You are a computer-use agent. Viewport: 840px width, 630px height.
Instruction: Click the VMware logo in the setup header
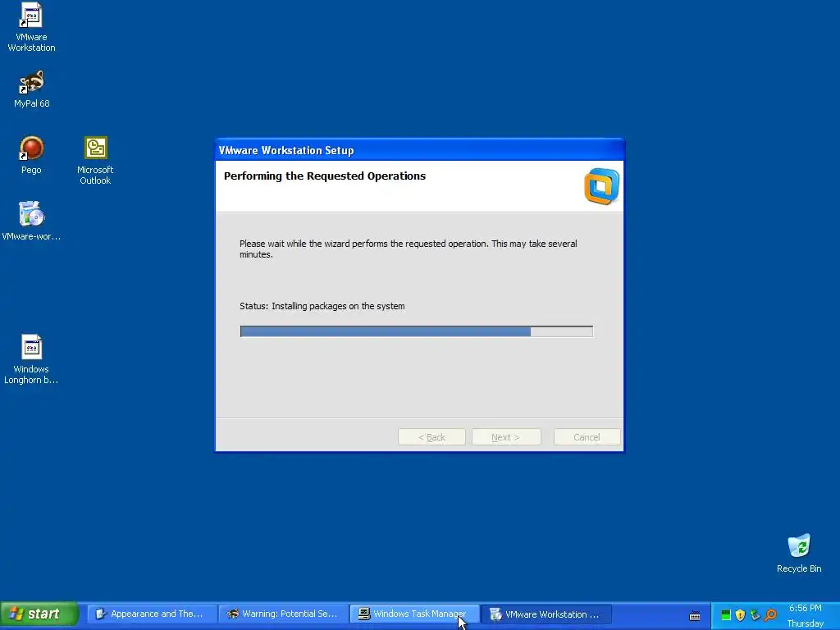pos(601,186)
